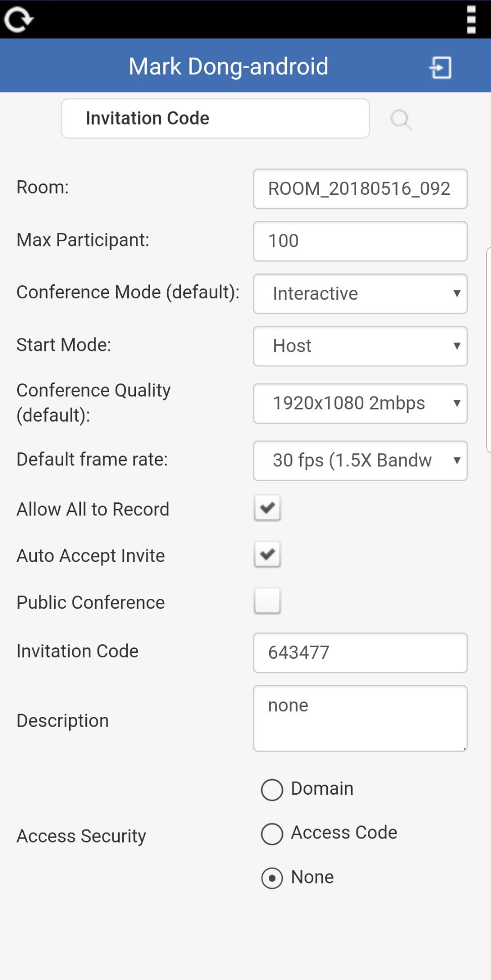Click the Public Conference label
491x980 pixels.
click(x=90, y=602)
